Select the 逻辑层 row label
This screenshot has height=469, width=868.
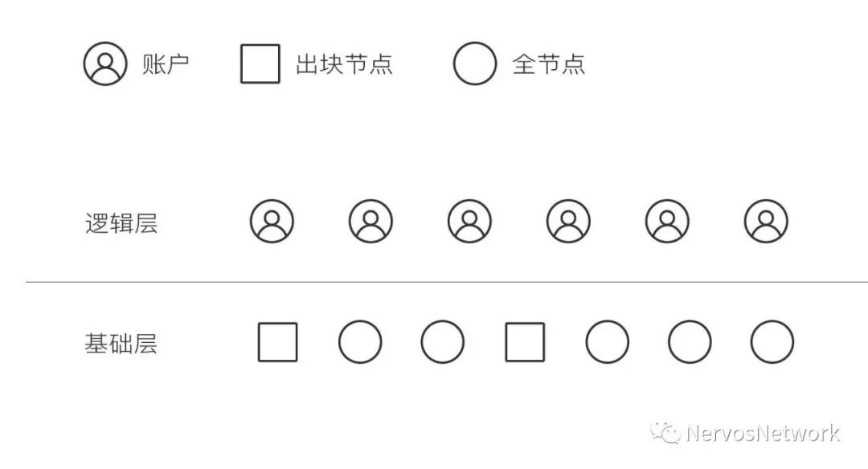tap(121, 223)
